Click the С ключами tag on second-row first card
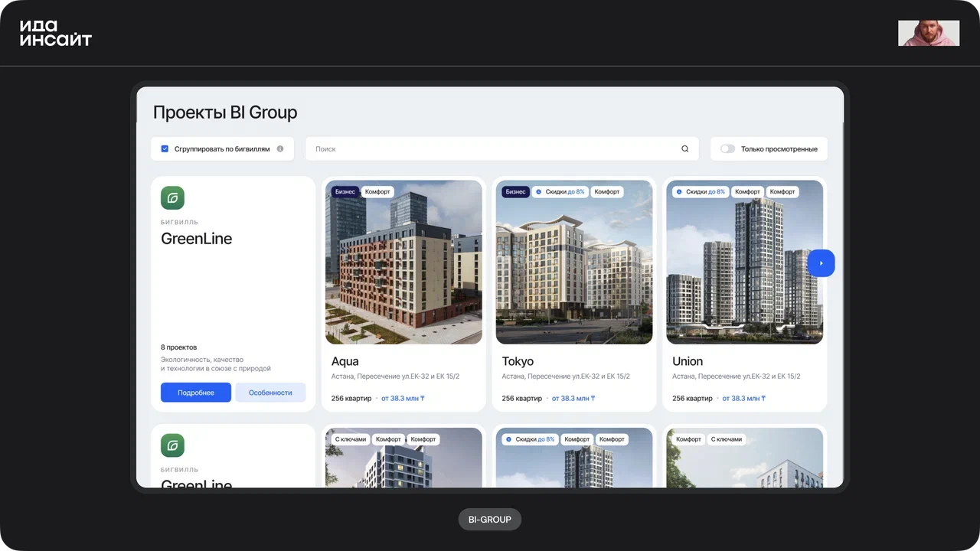The image size is (980, 551). (351, 439)
